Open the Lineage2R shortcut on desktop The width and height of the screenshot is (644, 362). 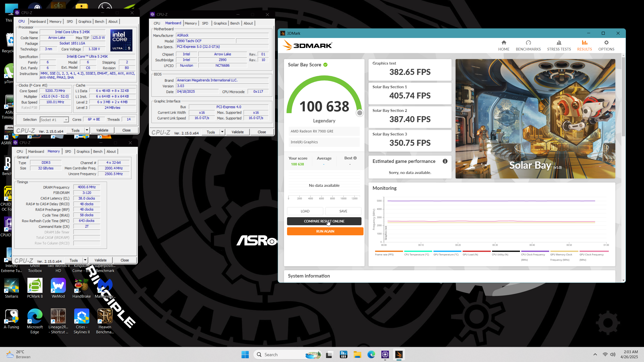pos(58,322)
